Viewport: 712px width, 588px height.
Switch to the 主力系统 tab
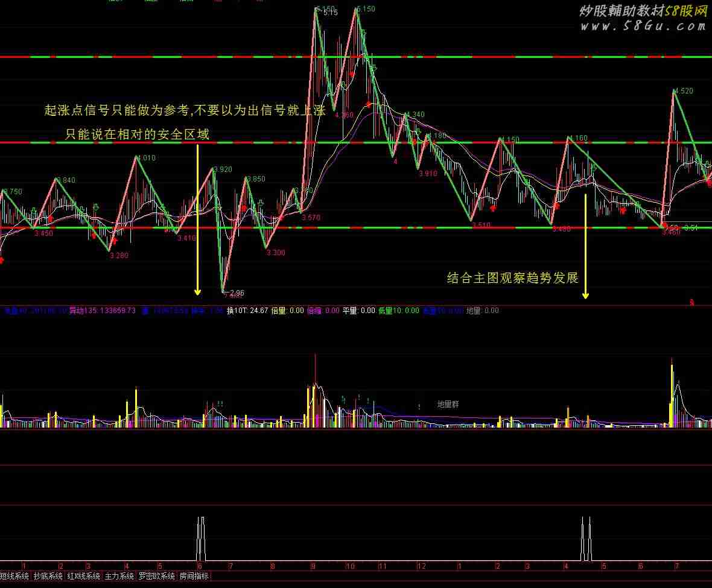coord(119,576)
